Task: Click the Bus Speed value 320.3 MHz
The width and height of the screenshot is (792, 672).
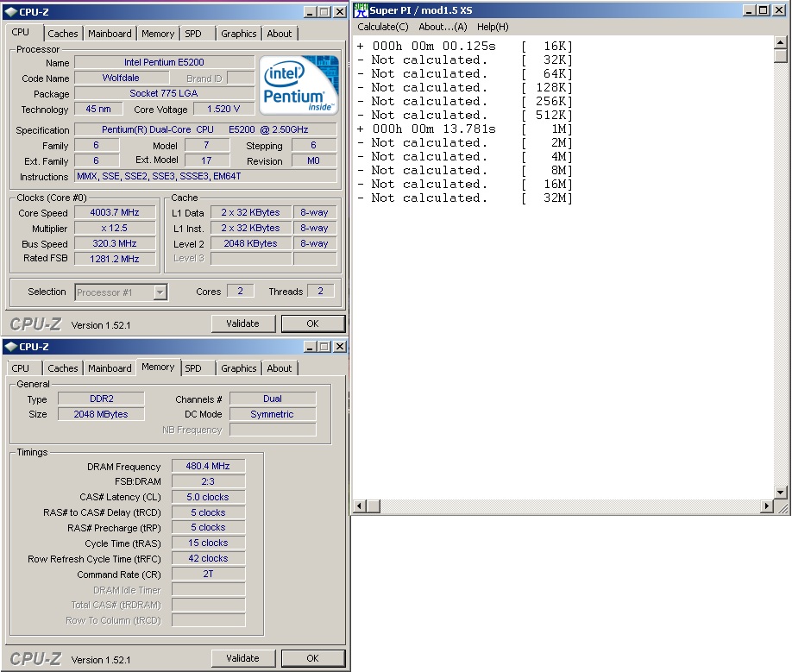Action: point(115,243)
